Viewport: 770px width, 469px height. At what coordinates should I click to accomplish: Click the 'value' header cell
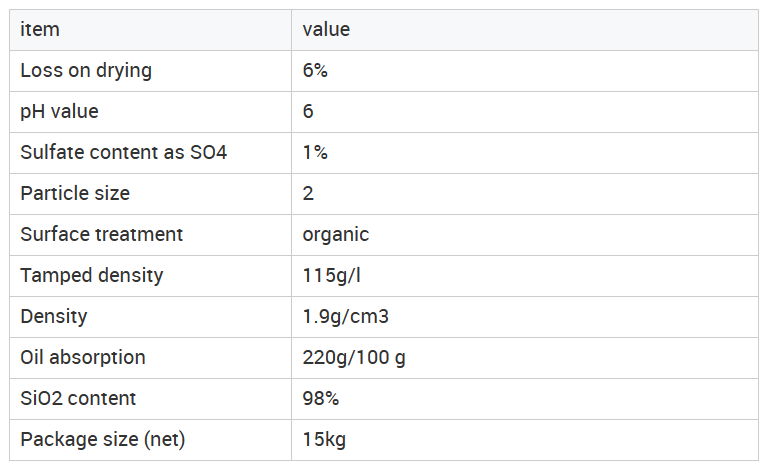327,30
